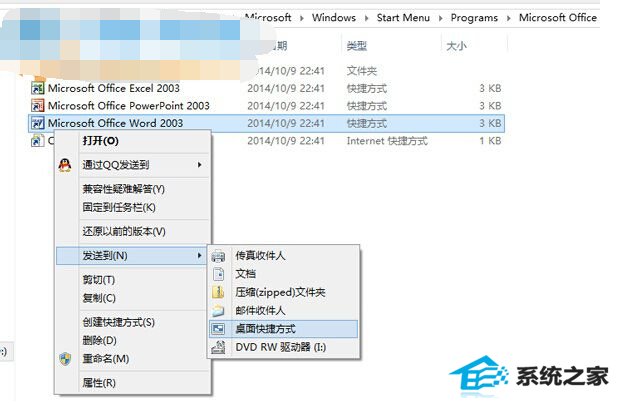Viewport: 617px width, 403px height.
Task: Select 重命名(M) entry
Action: [133, 359]
